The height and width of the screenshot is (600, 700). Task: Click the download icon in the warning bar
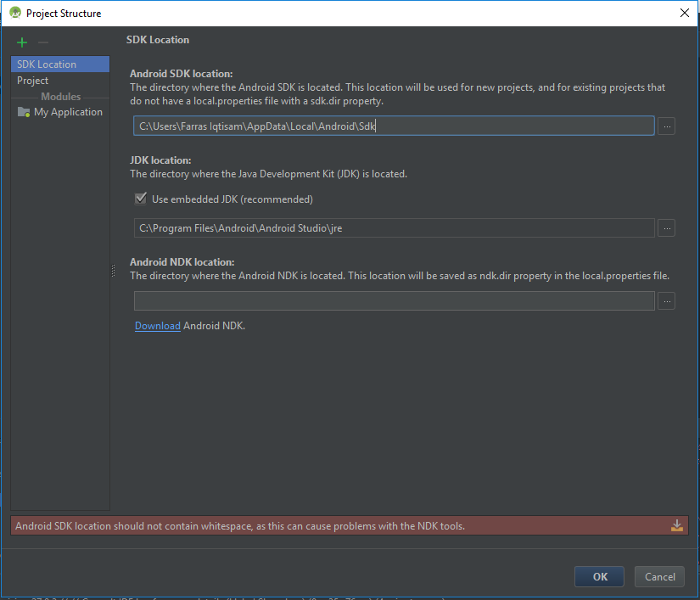pyautogui.click(x=677, y=525)
